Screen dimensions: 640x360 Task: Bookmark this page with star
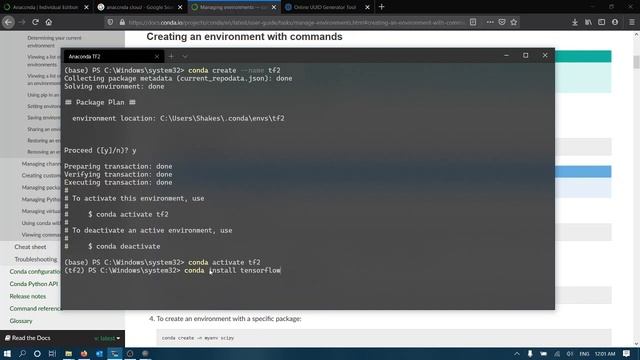(514, 22)
